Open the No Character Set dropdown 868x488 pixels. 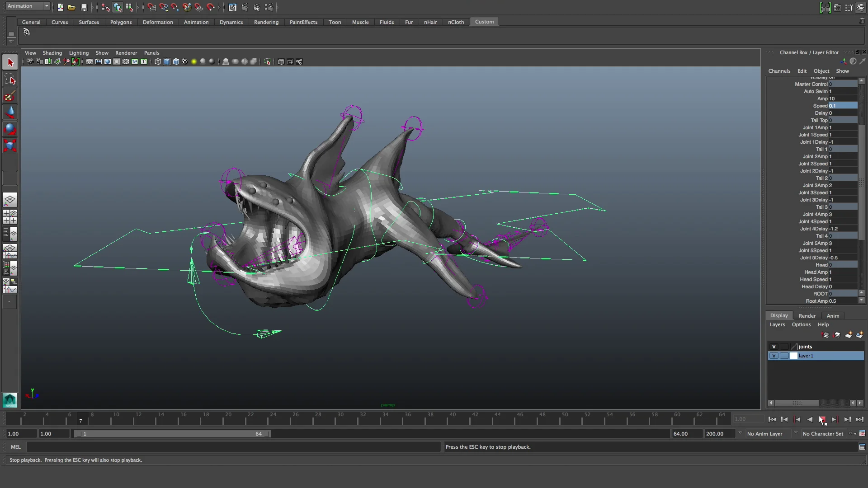click(823, 433)
